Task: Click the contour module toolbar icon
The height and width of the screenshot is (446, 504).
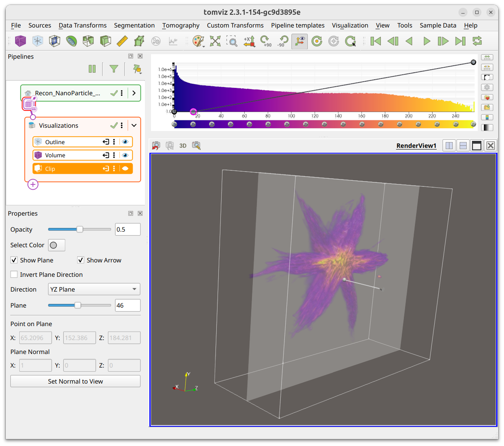Action: 71,41
